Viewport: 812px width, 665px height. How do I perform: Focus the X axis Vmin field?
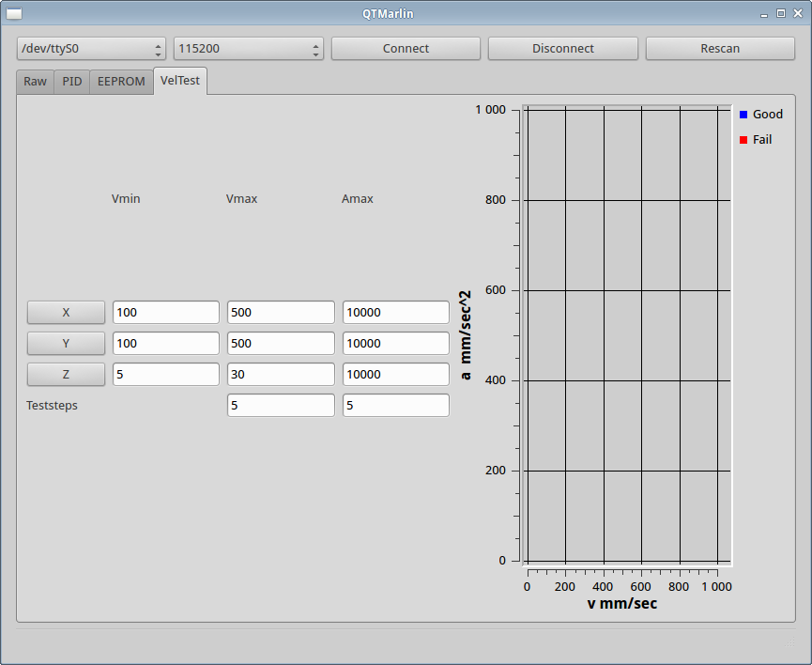click(x=166, y=313)
